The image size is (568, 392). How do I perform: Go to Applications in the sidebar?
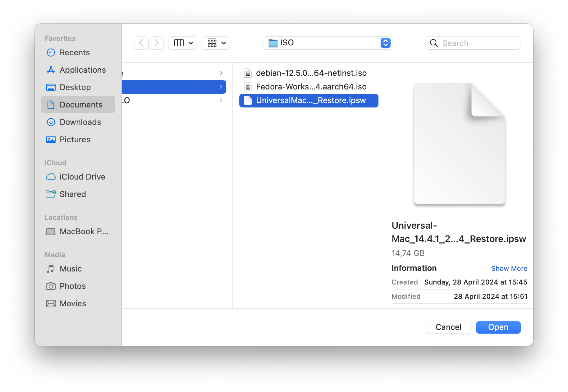click(78, 70)
